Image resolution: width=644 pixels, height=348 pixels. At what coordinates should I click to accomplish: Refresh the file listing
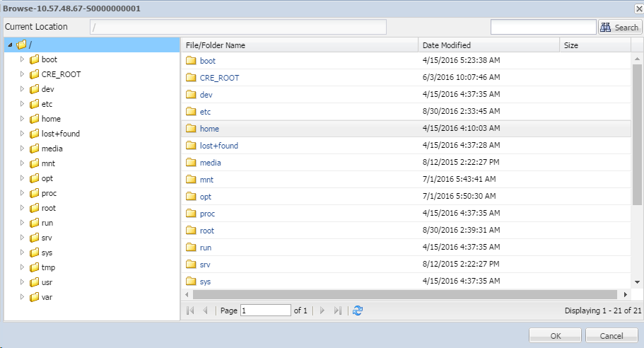pyautogui.click(x=358, y=311)
